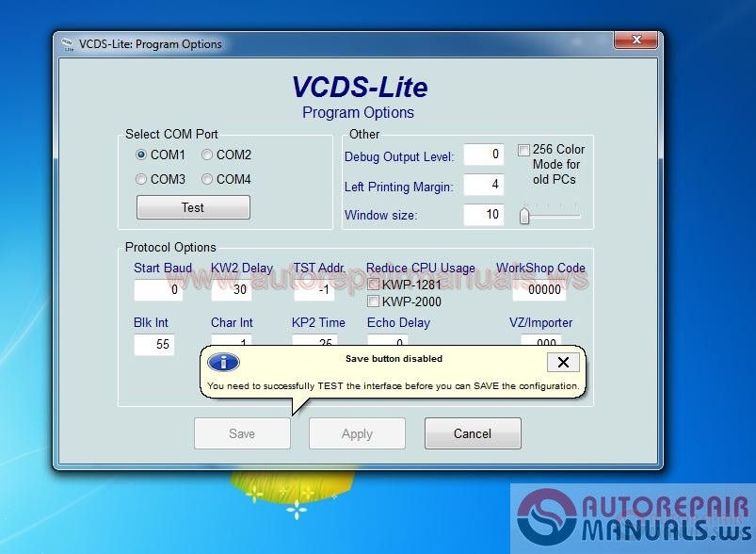Click the Window size slider thumb

[524, 216]
